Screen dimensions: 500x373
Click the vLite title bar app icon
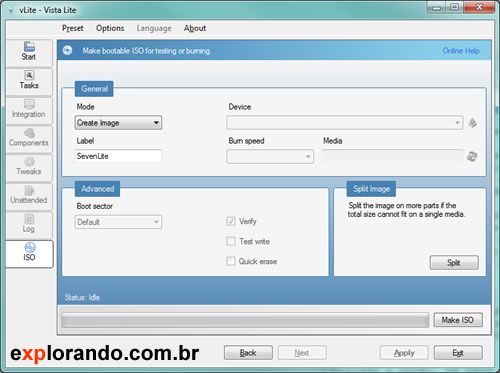click(x=11, y=11)
